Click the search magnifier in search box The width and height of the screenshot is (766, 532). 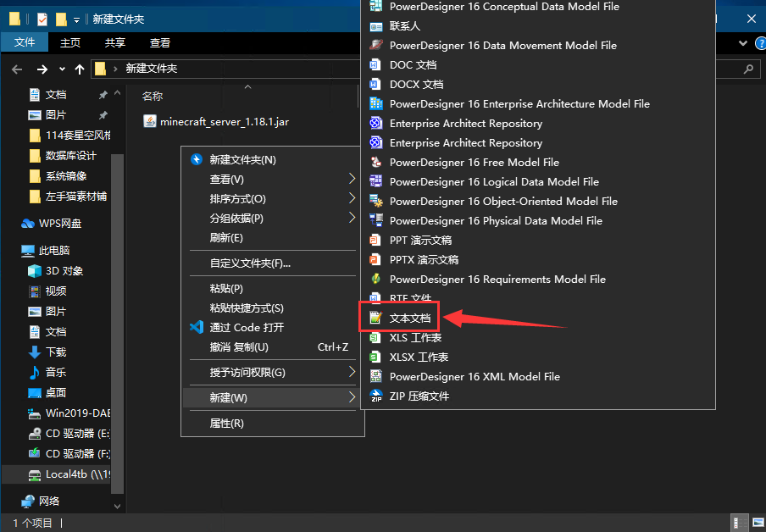point(748,69)
